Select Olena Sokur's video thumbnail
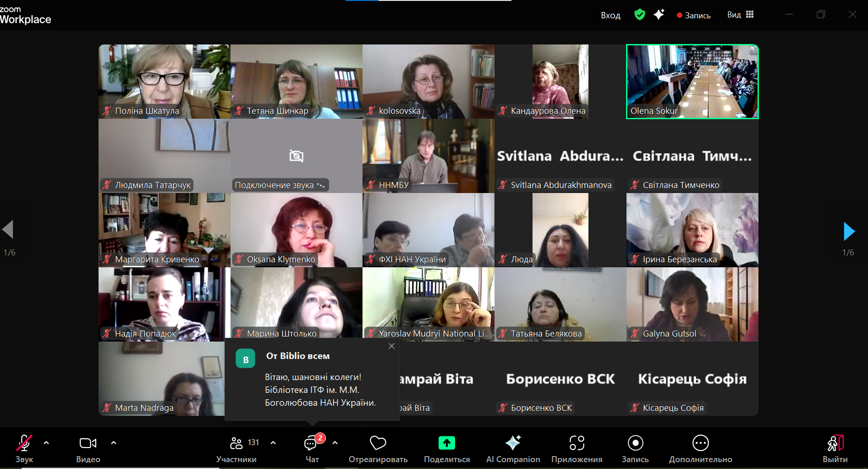868x469 pixels. click(x=692, y=82)
